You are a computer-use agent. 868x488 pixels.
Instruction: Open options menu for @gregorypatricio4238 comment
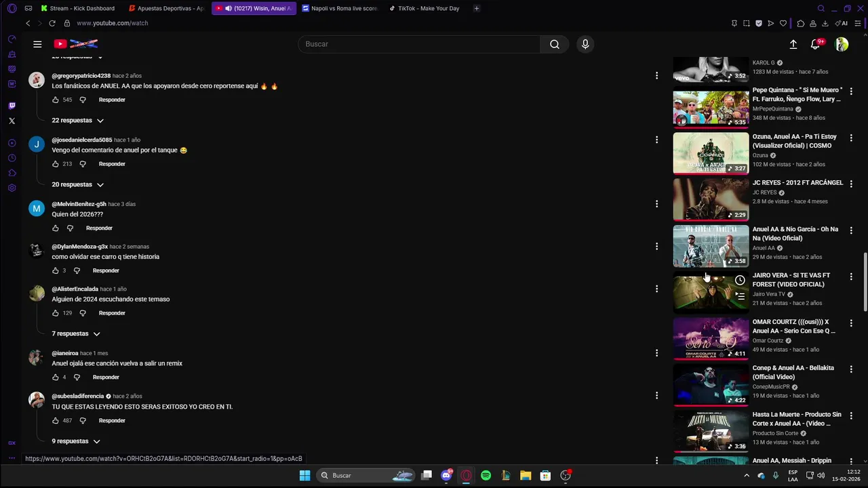click(656, 75)
